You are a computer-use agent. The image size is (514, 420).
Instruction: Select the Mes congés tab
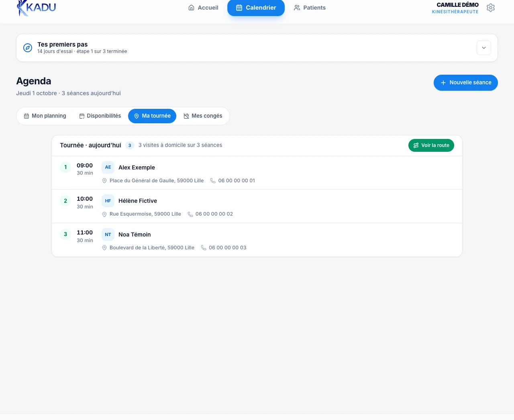pos(203,116)
